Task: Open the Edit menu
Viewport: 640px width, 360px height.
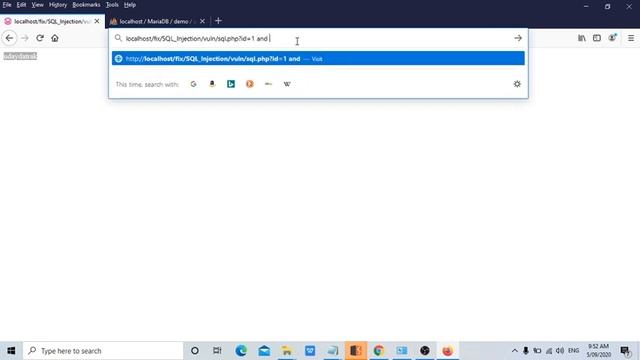Action: 21,5
